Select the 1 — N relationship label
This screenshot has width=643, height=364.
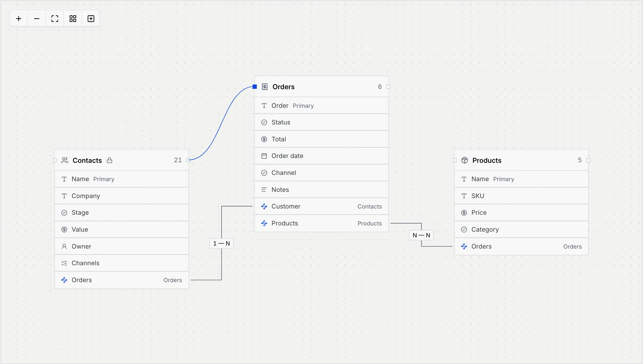point(221,243)
